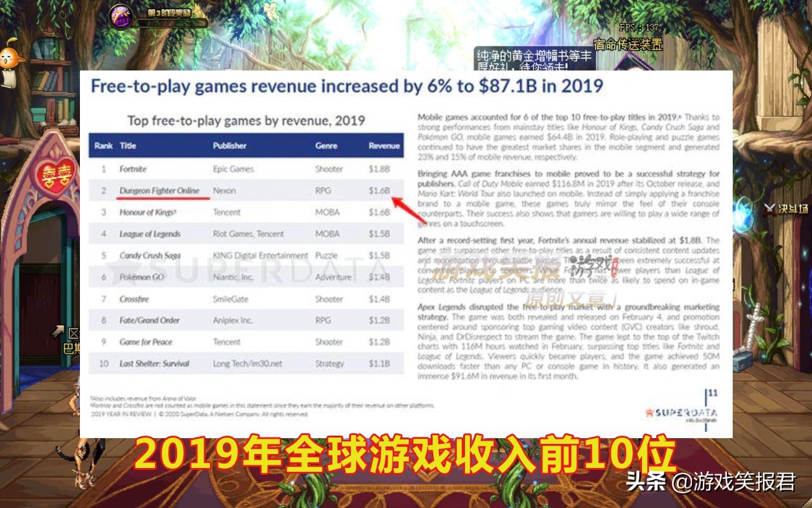Select the Crossfire title cell
Image resolution: width=812 pixels, height=508 pixels.
[135, 298]
